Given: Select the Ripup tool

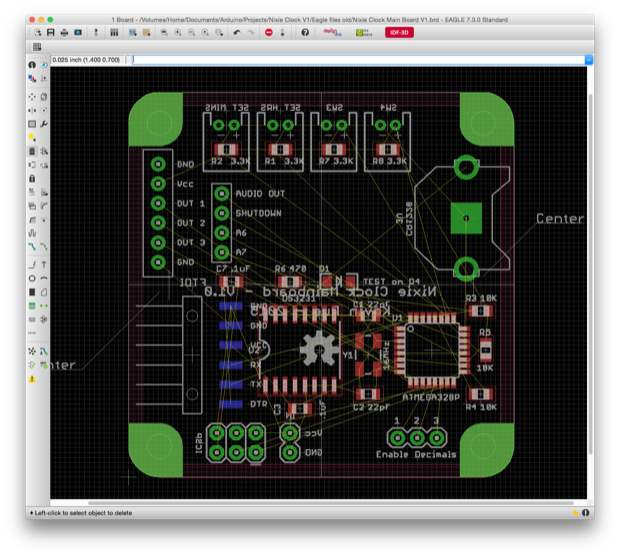Looking at the screenshot, I should 44,247.
